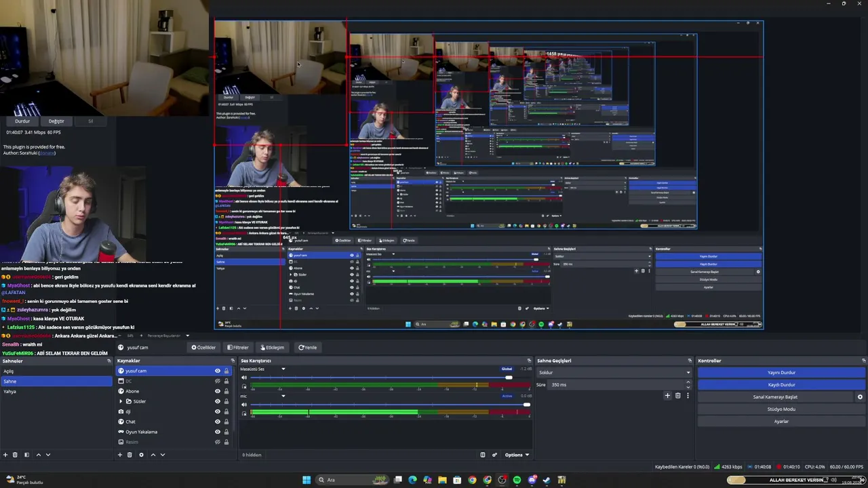This screenshot has height=488, width=868.
Task: Move source down in Kaynaklar list
Action: click(163, 455)
